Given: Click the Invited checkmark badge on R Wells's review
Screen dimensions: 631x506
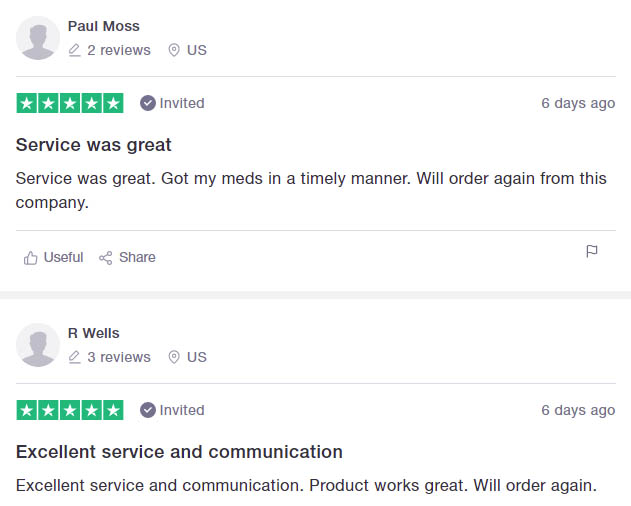Looking at the screenshot, I should click(x=148, y=410).
